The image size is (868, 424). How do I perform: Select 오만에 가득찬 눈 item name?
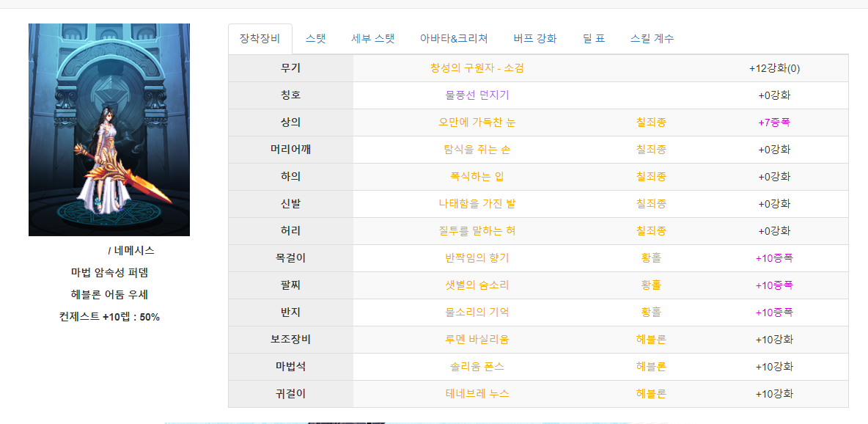477,123
